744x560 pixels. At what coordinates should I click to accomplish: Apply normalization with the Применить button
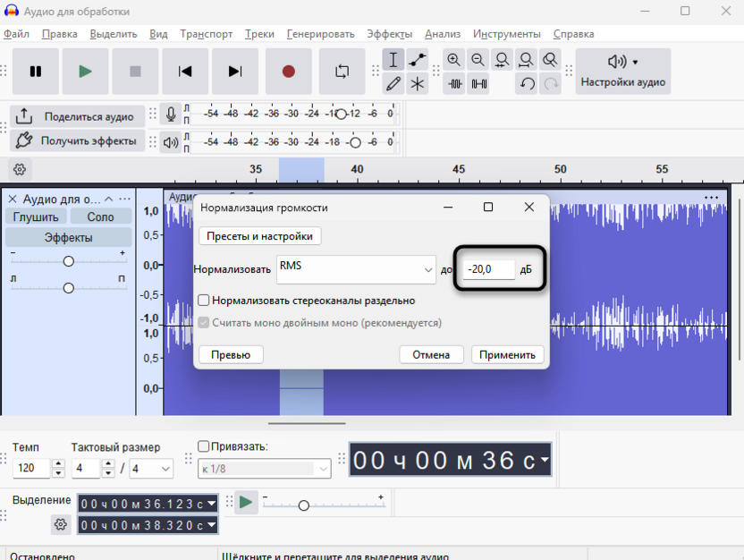(508, 354)
